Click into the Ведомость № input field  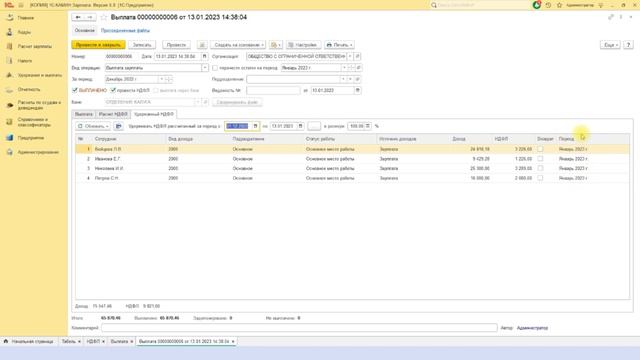click(x=273, y=90)
